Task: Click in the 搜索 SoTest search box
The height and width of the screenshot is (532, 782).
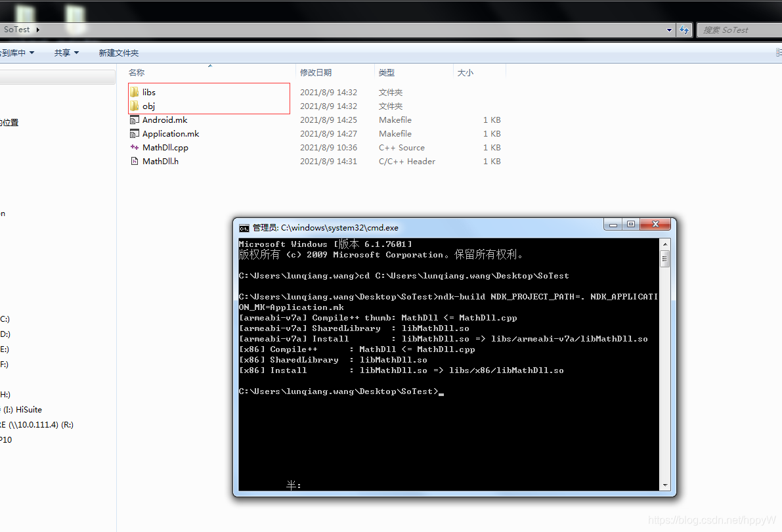Action: point(739,30)
